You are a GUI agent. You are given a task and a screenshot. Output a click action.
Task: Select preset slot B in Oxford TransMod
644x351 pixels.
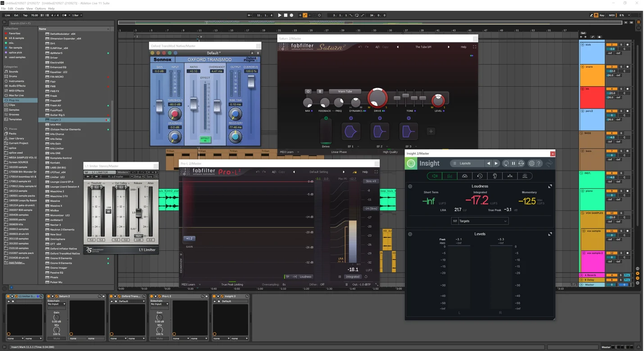(259, 53)
